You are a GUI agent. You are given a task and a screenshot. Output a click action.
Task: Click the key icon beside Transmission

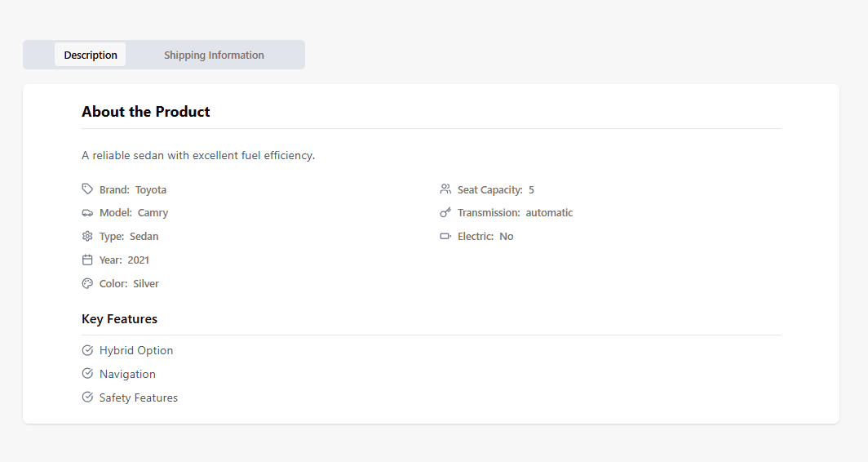coord(445,213)
